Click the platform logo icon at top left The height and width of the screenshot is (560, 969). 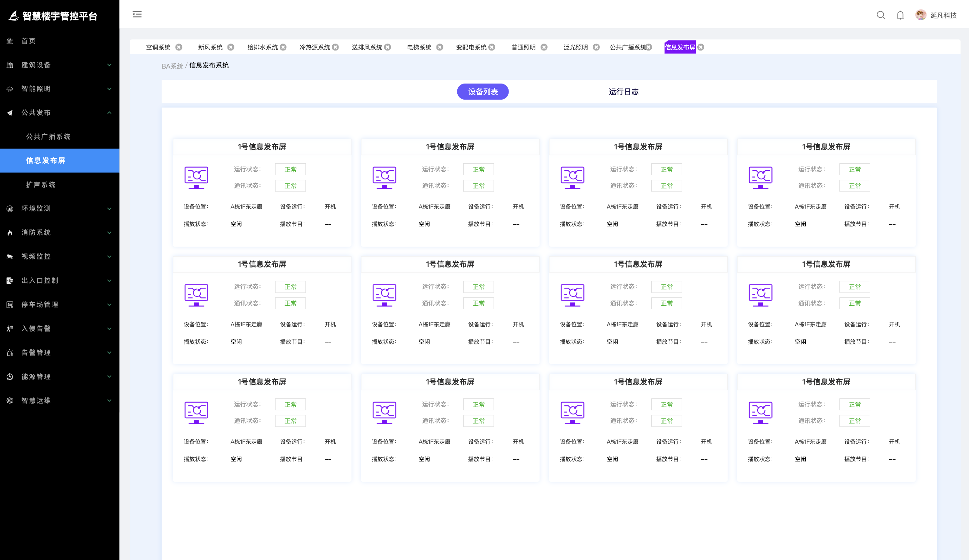13,16
